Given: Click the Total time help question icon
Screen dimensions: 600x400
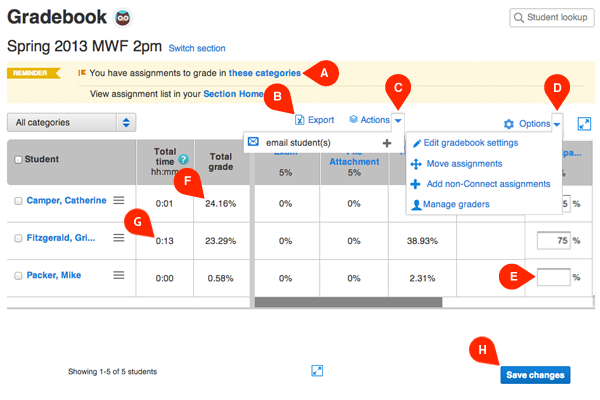Looking at the screenshot, I should 183,159.
